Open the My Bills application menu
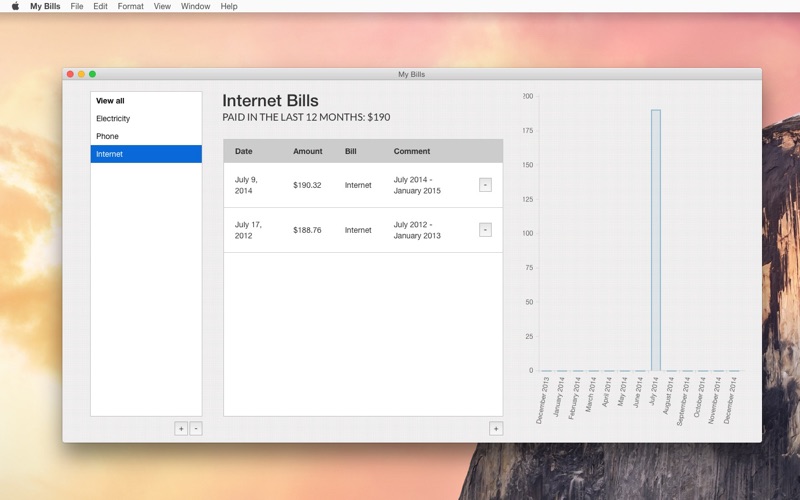 45,6
